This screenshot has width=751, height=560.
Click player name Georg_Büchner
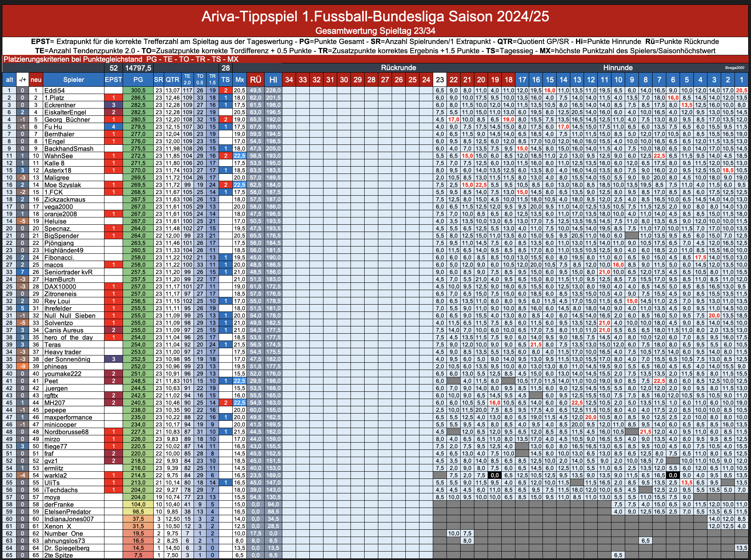67,119
